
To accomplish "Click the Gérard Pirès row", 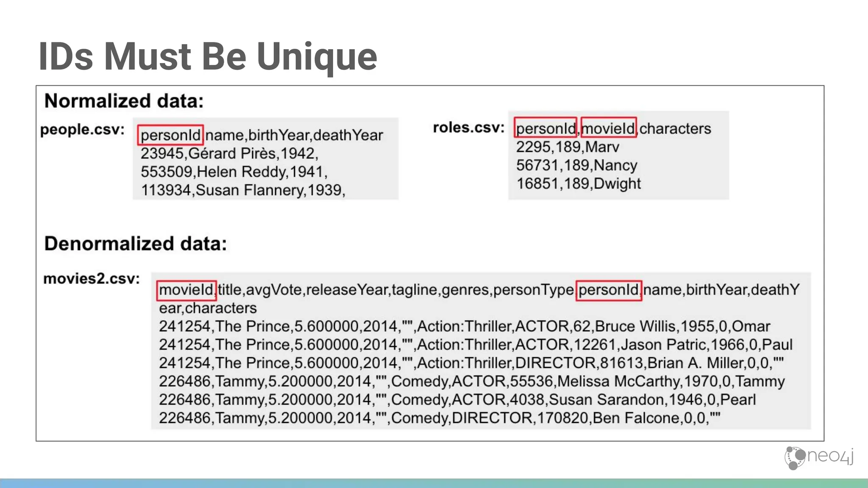I will (229, 153).
